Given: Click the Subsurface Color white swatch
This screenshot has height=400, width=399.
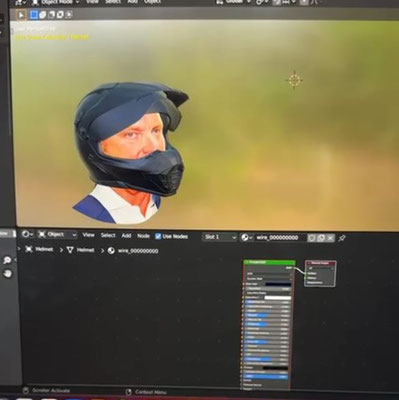Looking at the screenshot, I should [x=278, y=298].
